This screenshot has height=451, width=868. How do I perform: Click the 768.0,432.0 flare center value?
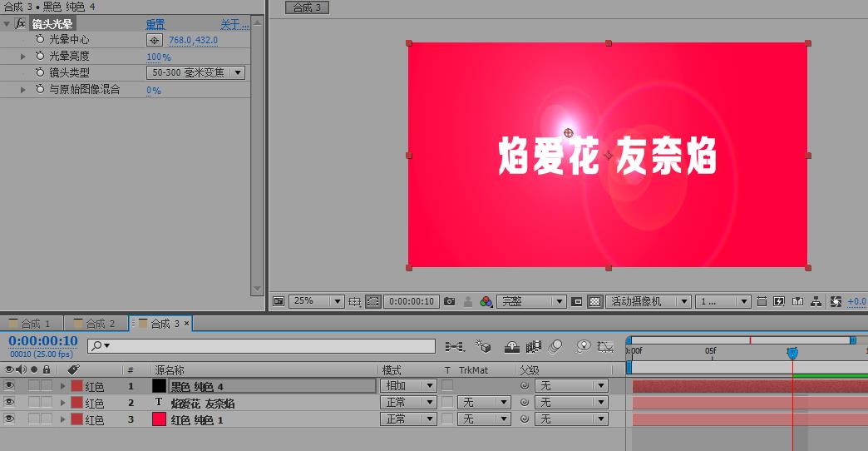coord(193,40)
